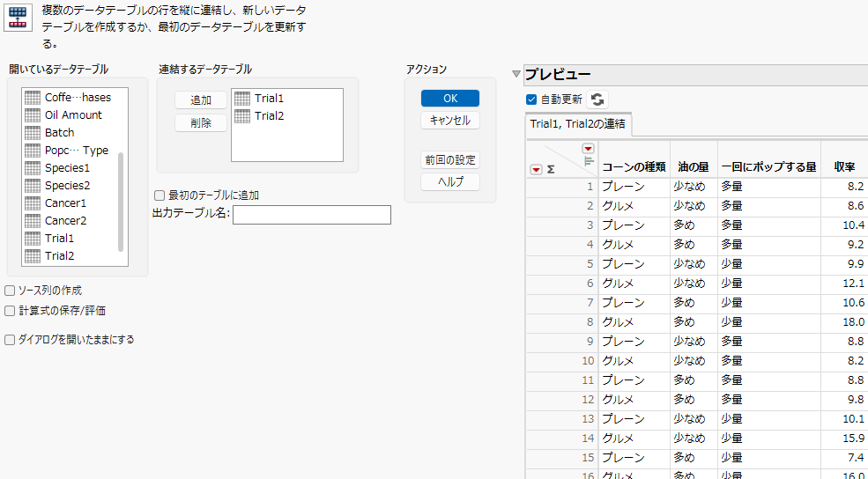Click the 一回にポップする量 column header

[769, 167]
